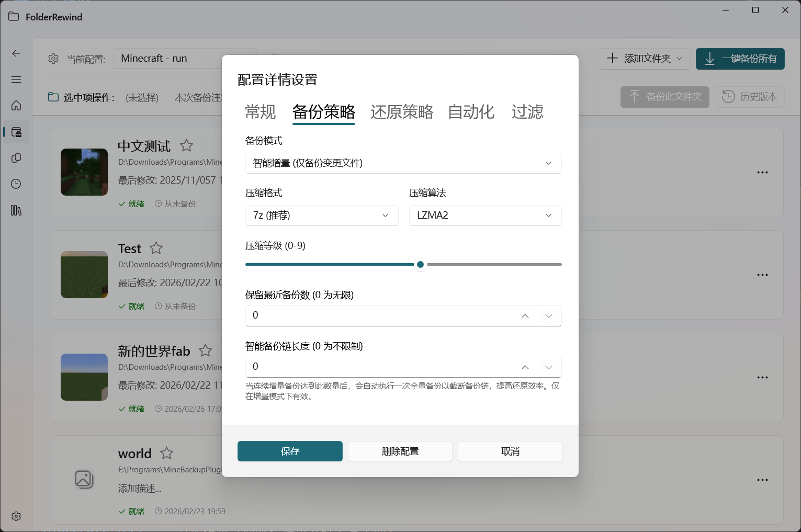
Task: Open the history clock icon in the sidebar
Action: coord(16,184)
